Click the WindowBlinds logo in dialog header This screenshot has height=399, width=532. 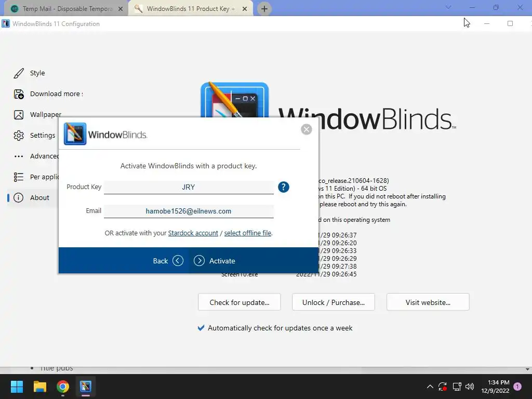[x=75, y=134]
